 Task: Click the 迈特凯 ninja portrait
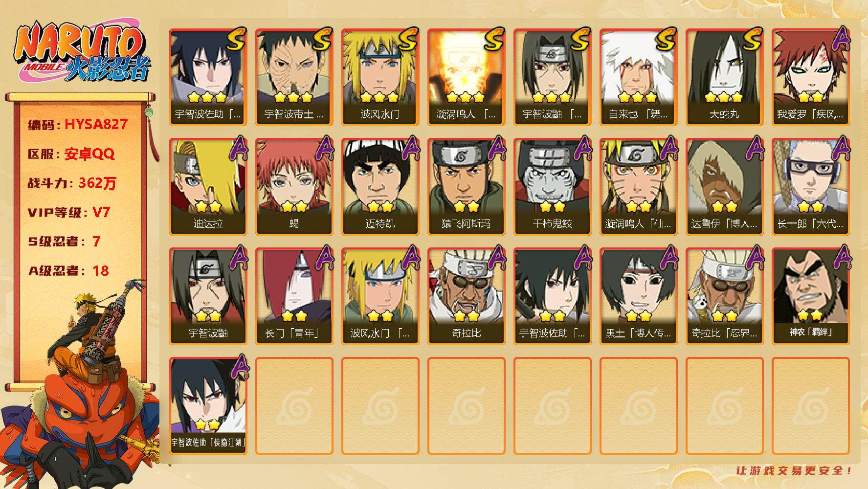point(380,186)
